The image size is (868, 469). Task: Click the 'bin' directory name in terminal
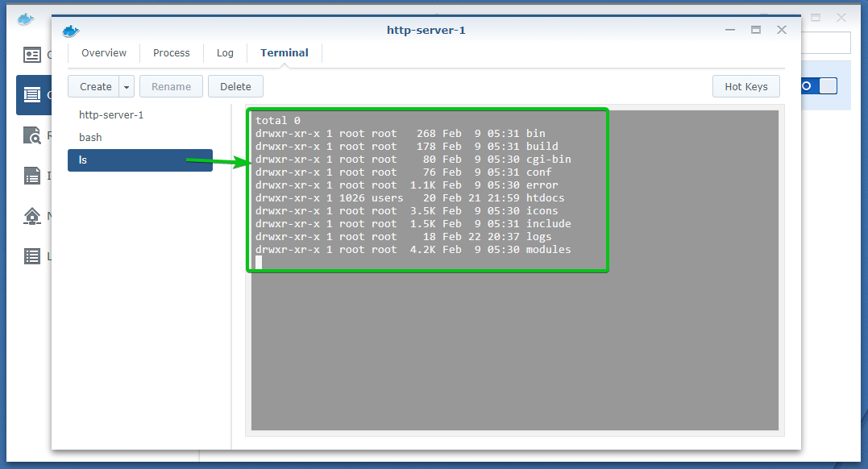[x=536, y=134]
